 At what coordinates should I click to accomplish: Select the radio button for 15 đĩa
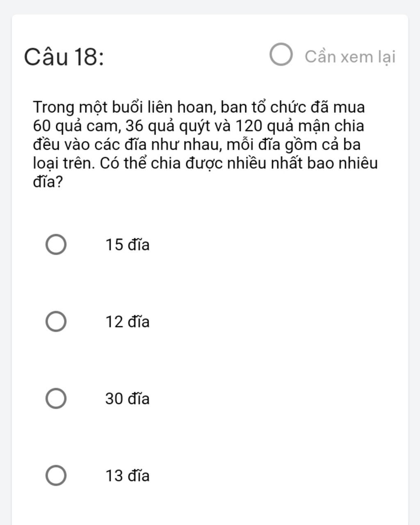(x=56, y=245)
